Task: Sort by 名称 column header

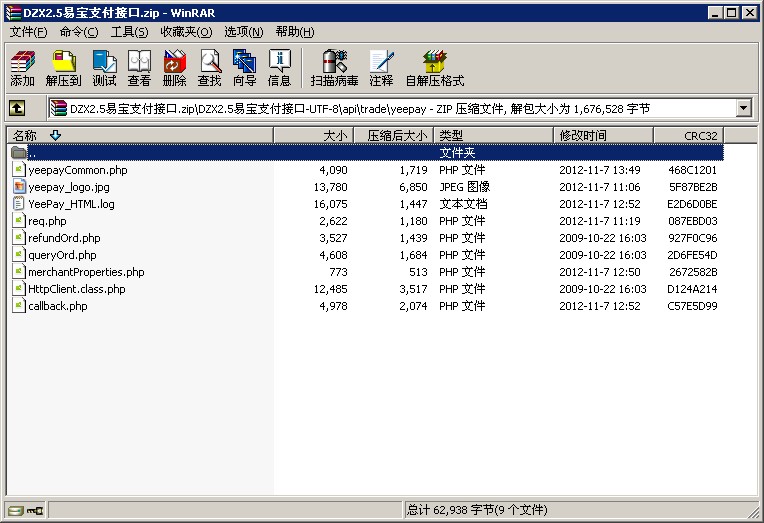Action: click(x=140, y=135)
